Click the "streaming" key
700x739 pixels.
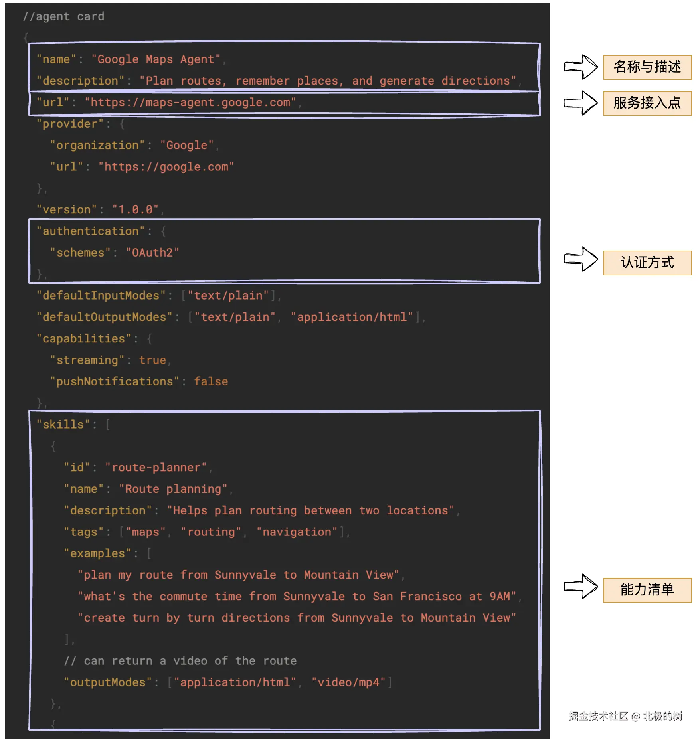(87, 360)
